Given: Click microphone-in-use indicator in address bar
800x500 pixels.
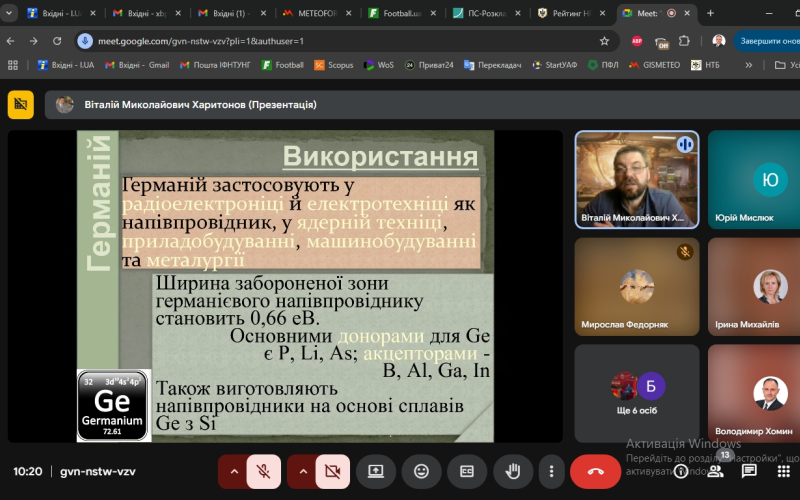Looking at the screenshot, I should 85,41.
